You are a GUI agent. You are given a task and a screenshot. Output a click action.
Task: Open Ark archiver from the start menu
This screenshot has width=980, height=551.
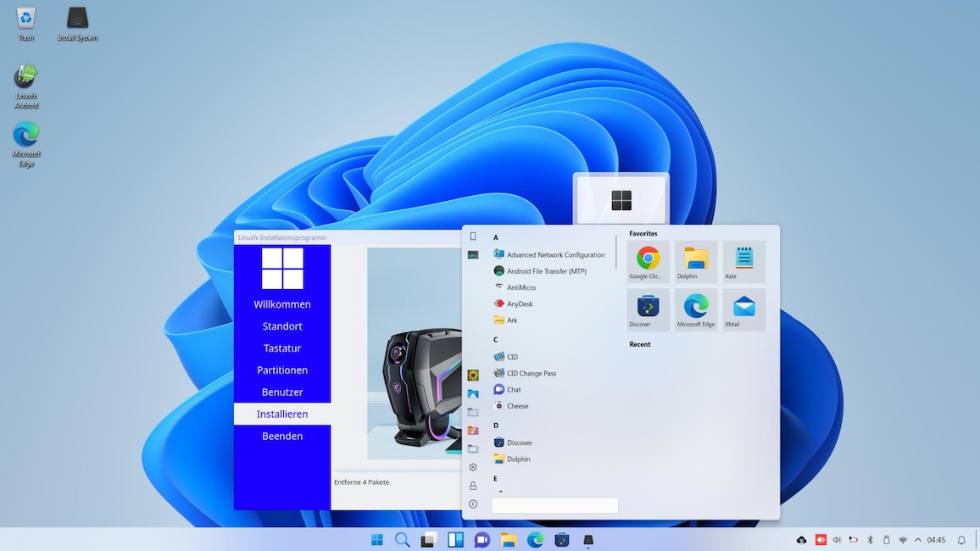coord(513,320)
